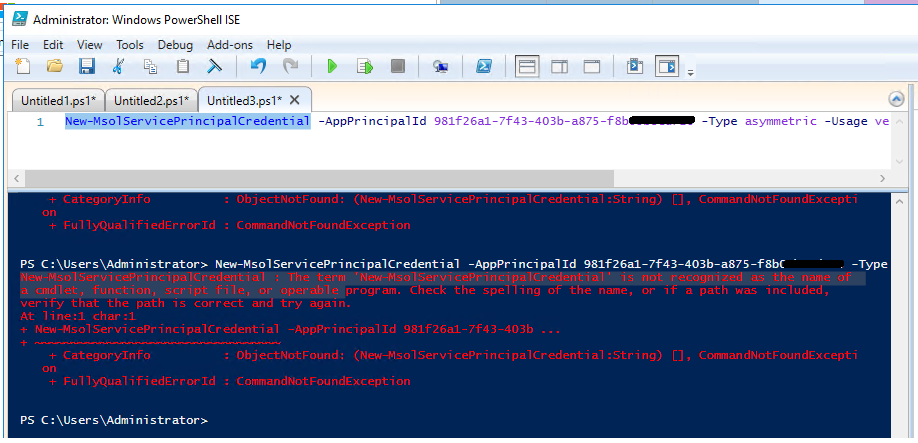Redo the last edit
The width and height of the screenshot is (918, 443).
point(290,66)
